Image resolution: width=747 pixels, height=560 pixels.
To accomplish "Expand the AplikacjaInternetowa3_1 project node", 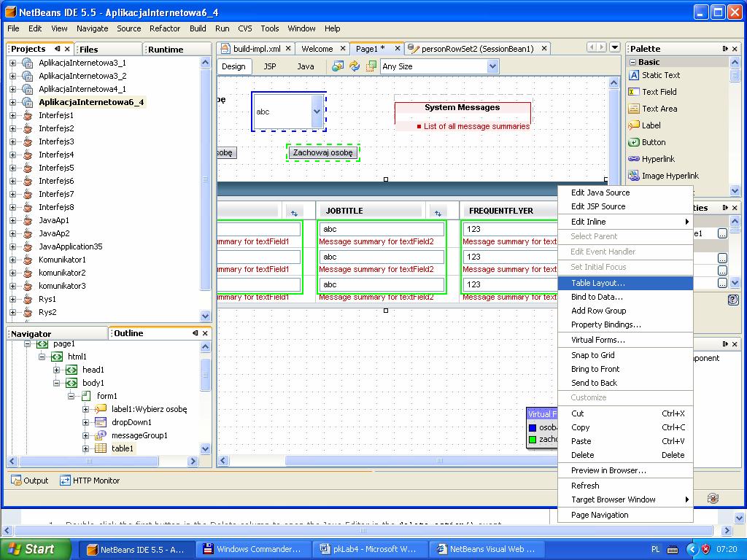I will point(13,63).
